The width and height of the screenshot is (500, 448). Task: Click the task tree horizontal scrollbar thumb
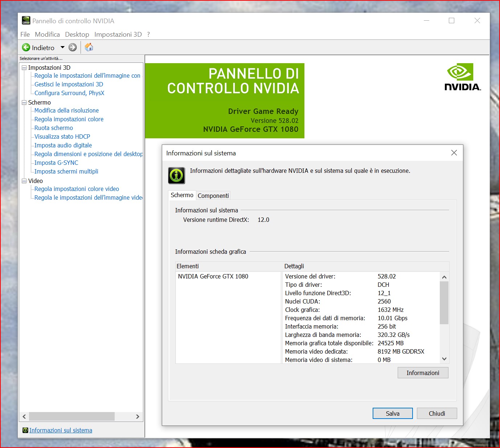[72, 416]
